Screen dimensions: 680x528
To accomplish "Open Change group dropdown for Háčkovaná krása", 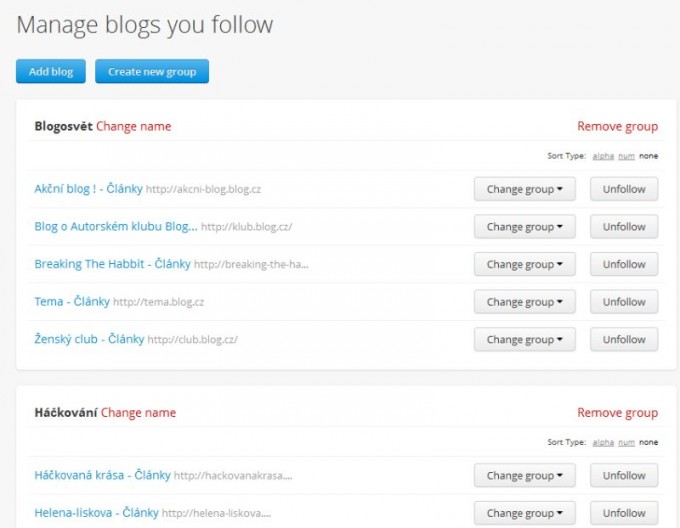I will pyautogui.click(x=524, y=476).
